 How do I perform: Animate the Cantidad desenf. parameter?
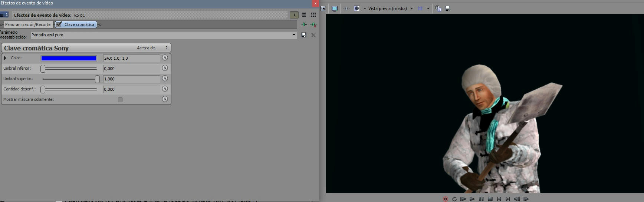tap(165, 89)
